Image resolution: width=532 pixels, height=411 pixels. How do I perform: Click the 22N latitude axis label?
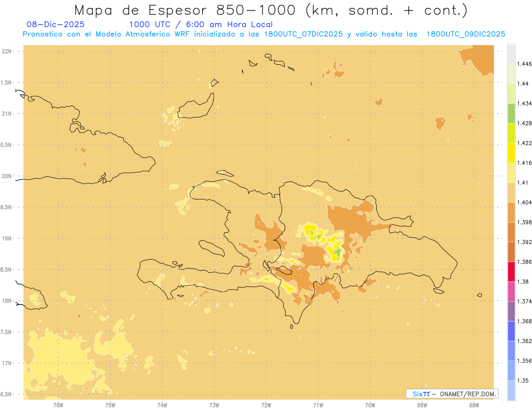[x=8, y=51]
